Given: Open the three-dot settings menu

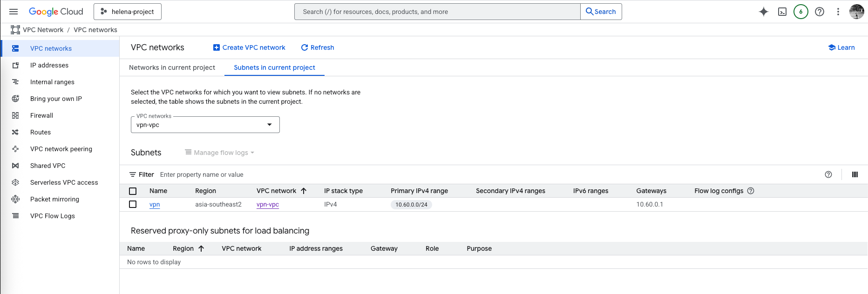Looking at the screenshot, I should (x=838, y=12).
